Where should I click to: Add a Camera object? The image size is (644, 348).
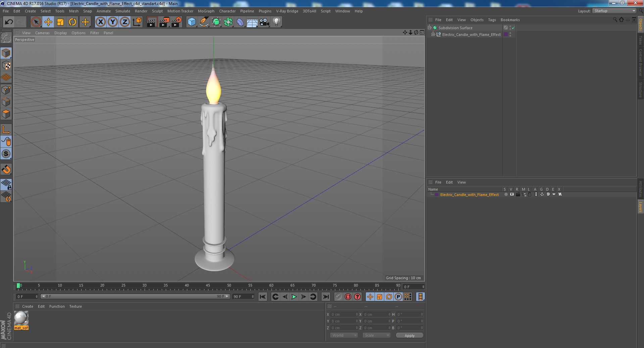(264, 22)
